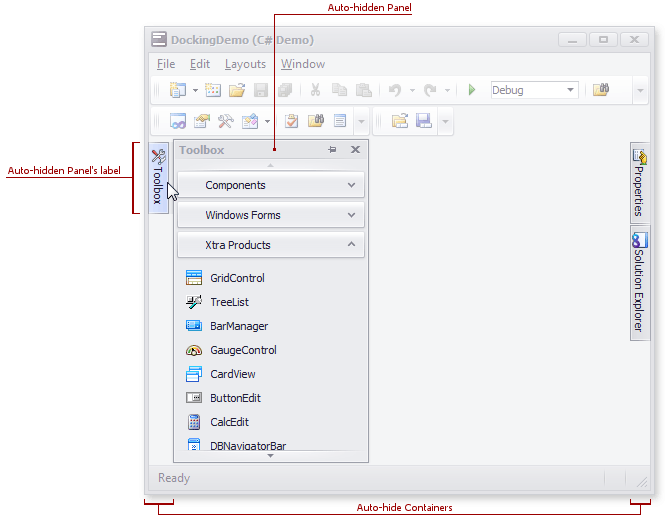This screenshot has width=665, height=517.
Task: Open the second toolbar's options arrow
Action: [x=361, y=122]
